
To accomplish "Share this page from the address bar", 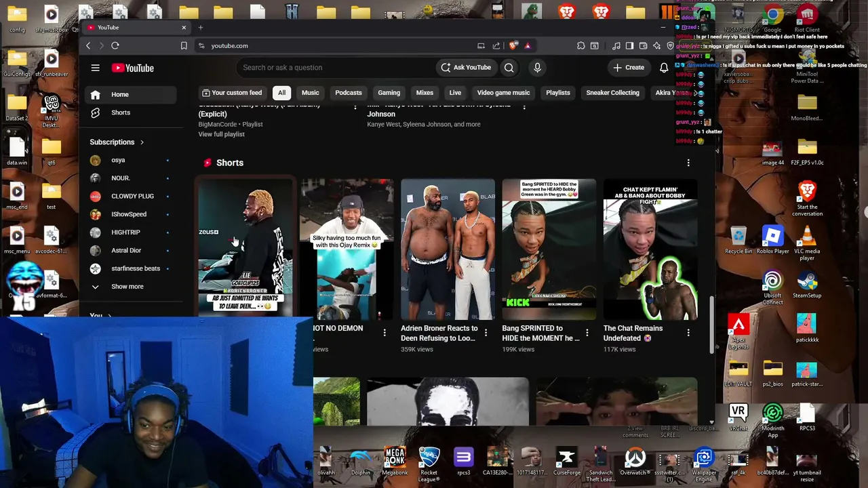I will pos(496,45).
